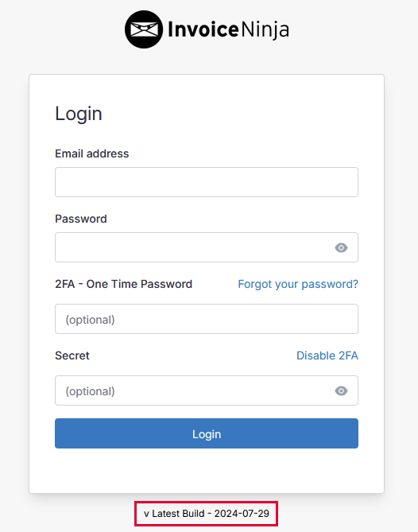Click the ninja envelope logo icon
The height and width of the screenshot is (532, 418).
tap(144, 29)
